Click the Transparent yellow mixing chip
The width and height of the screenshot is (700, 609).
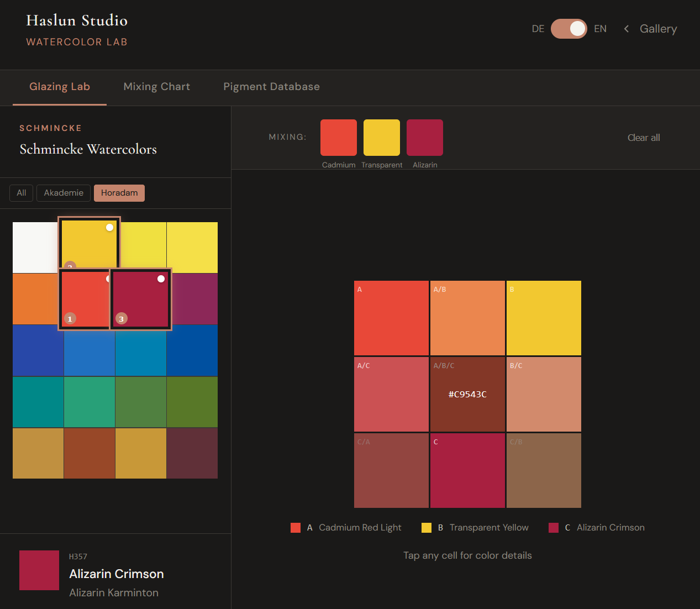(x=381, y=138)
